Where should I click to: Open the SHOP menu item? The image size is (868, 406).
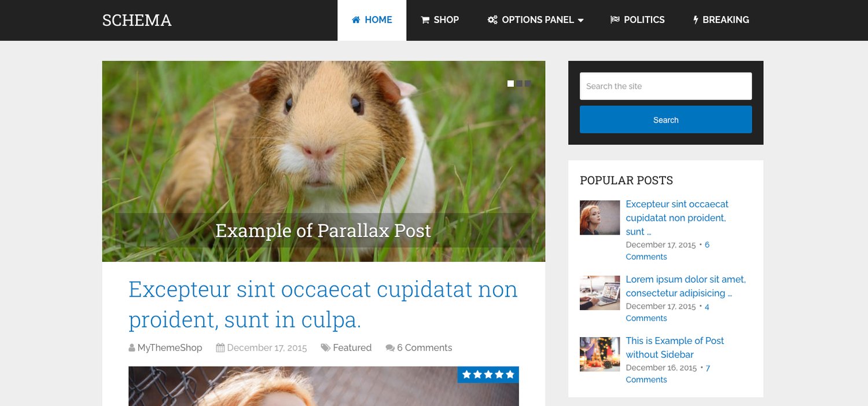[440, 20]
